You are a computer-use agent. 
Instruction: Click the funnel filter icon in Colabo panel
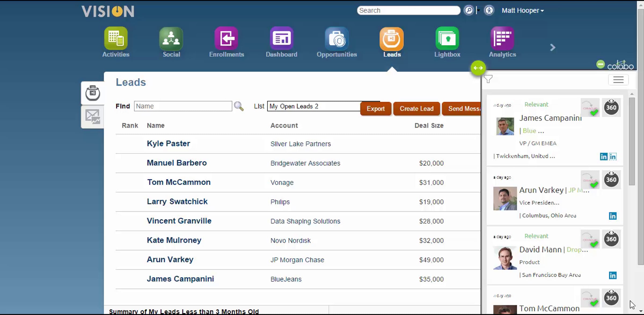pyautogui.click(x=488, y=79)
